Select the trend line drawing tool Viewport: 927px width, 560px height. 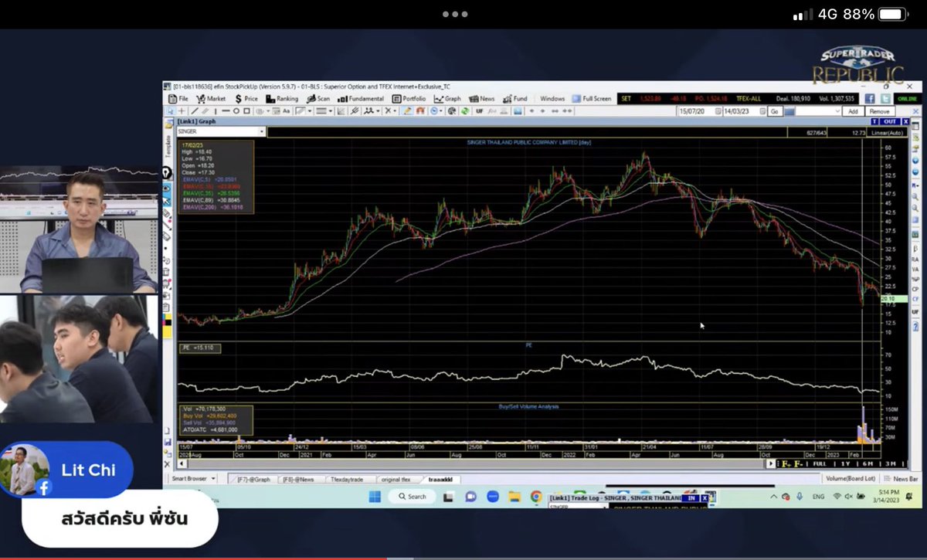coord(193,111)
